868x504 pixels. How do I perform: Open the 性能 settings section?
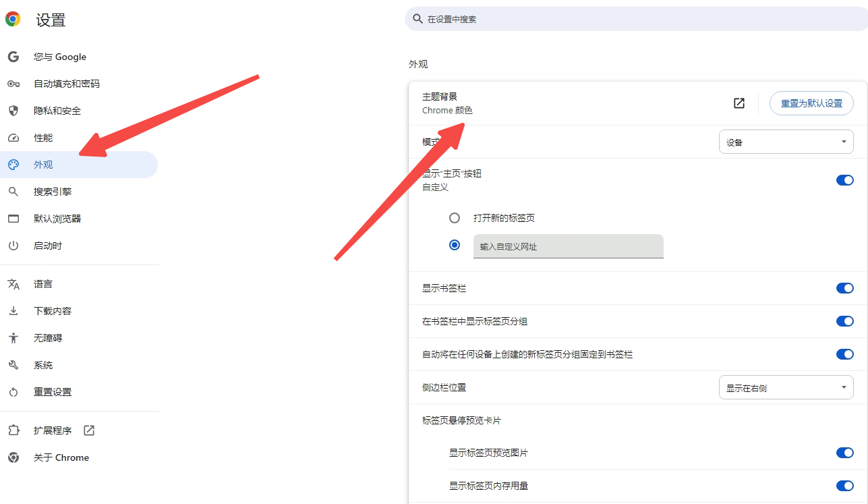pyautogui.click(x=79, y=138)
